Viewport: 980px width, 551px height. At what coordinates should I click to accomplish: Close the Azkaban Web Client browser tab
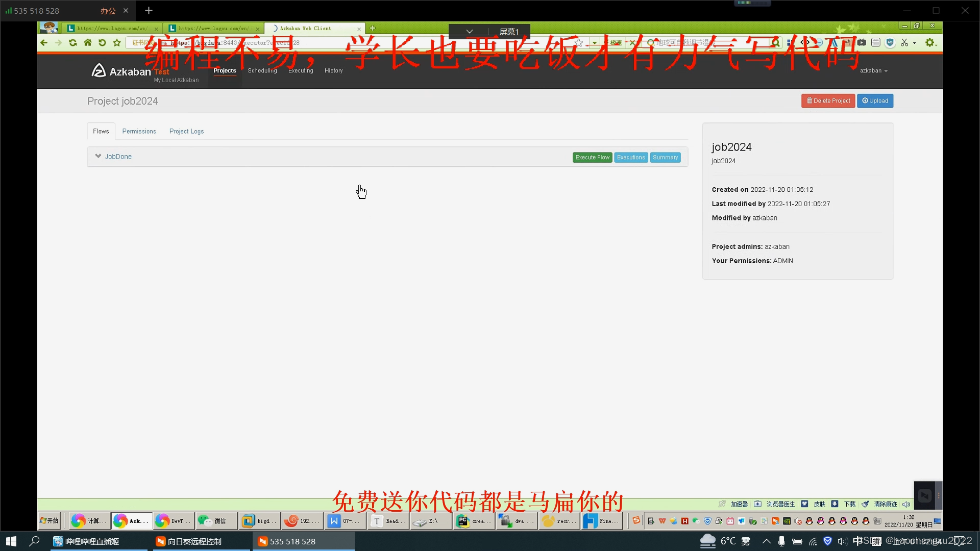point(359,29)
